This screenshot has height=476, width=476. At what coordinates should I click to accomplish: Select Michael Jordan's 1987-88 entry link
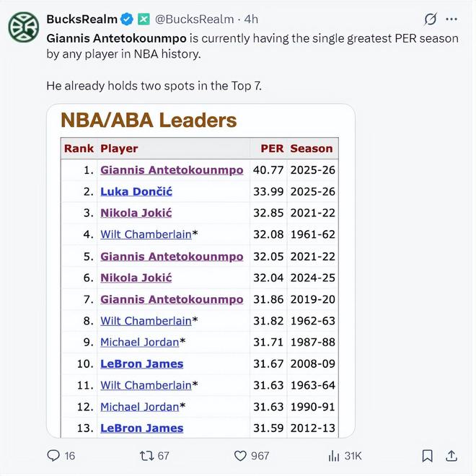click(139, 342)
